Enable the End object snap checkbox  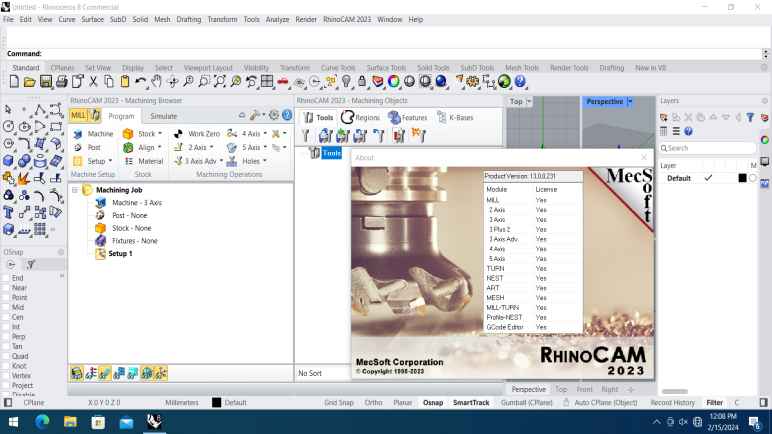5,278
